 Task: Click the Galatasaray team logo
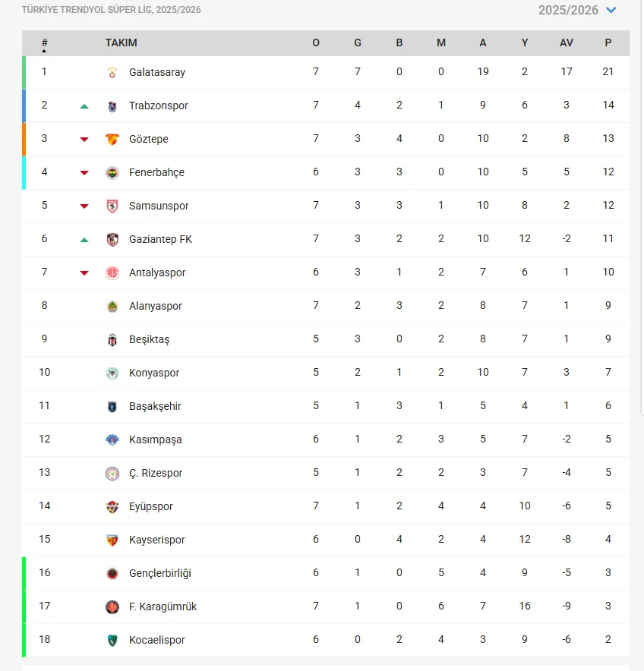pyautogui.click(x=112, y=72)
